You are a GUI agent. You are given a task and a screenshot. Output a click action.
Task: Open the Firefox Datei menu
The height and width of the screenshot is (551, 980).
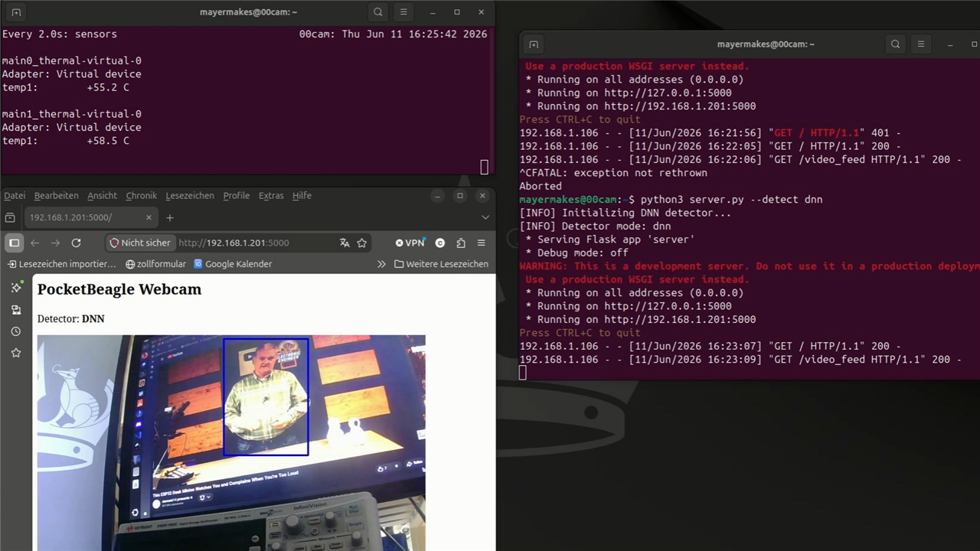pyautogui.click(x=15, y=196)
